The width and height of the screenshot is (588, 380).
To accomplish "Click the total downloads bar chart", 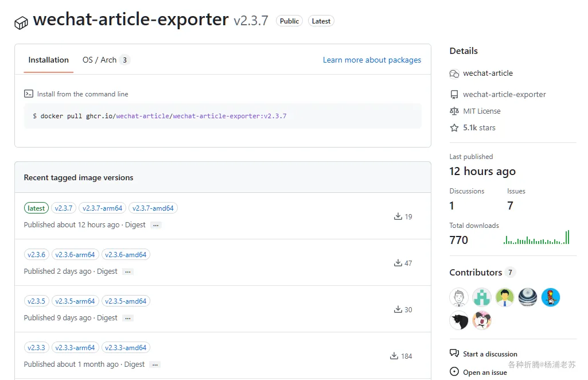I will 536,238.
